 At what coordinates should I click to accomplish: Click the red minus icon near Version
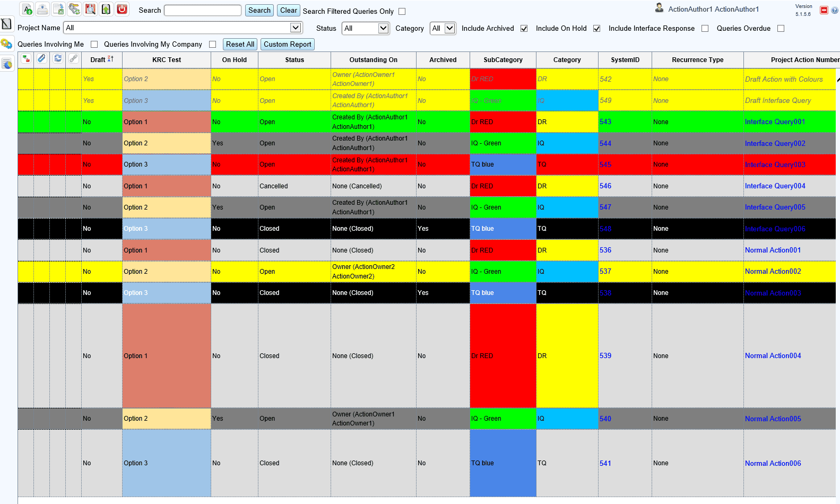pyautogui.click(x=824, y=10)
